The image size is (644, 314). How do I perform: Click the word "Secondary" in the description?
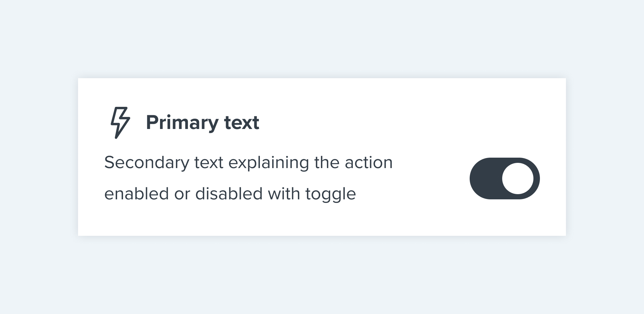(x=146, y=163)
